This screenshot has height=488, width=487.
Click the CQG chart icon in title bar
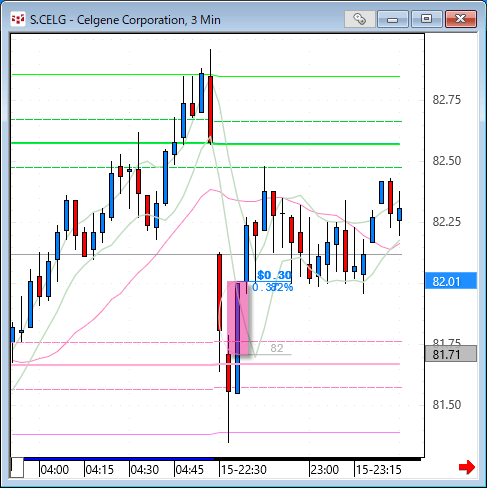[x=18, y=20]
